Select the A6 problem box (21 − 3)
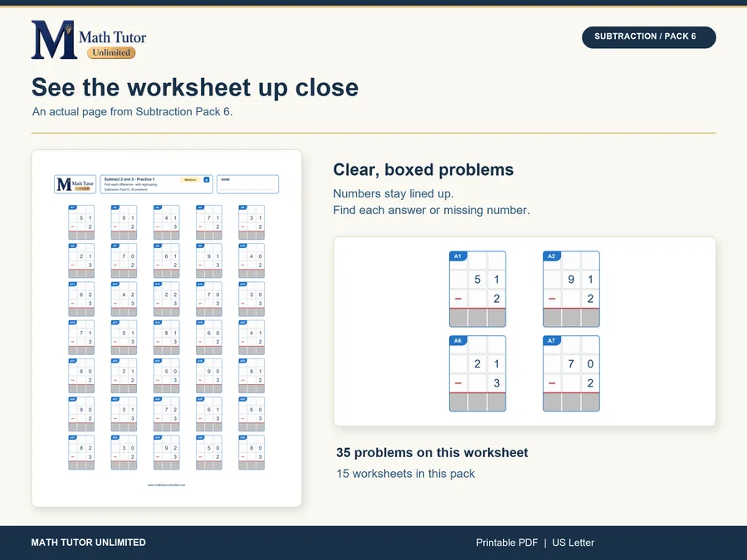 click(x=477, y=373)
